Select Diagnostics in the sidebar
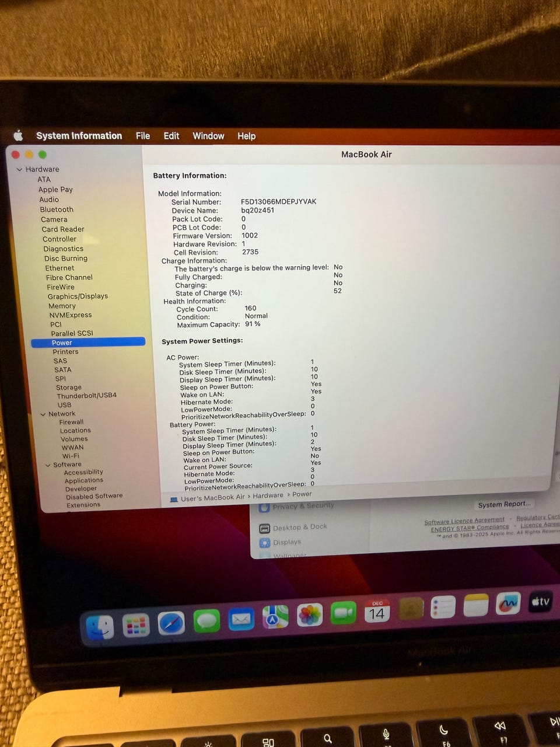This screenshot has width=560, height=747. click(64, 249)
